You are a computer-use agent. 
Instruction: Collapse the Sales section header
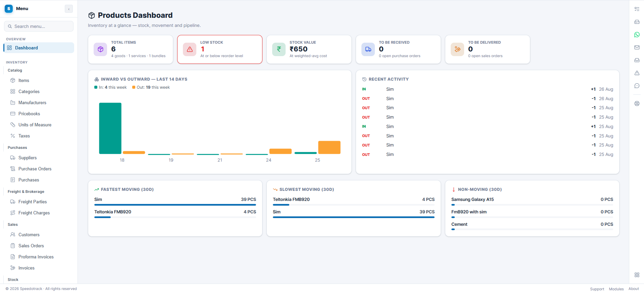tap(13, 224)
